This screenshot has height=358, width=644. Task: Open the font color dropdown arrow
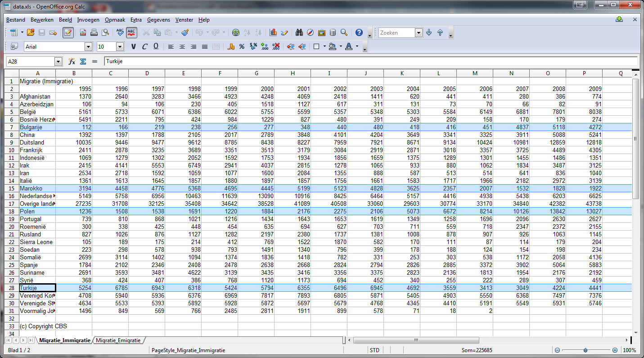tap(357, 46)
